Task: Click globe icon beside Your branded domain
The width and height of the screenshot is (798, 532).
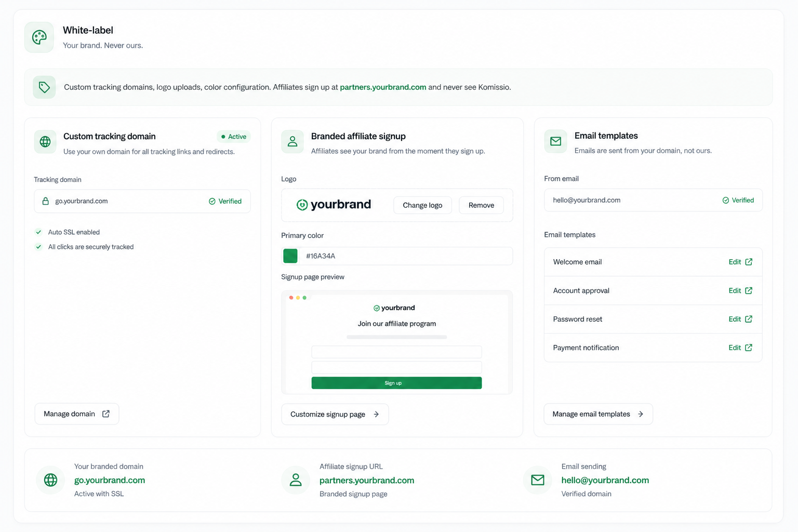Action: 50,480
